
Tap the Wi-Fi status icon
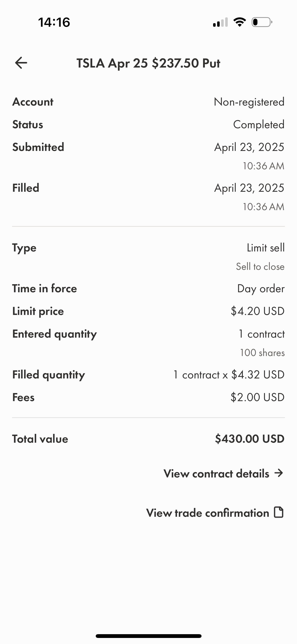(240, 22)
